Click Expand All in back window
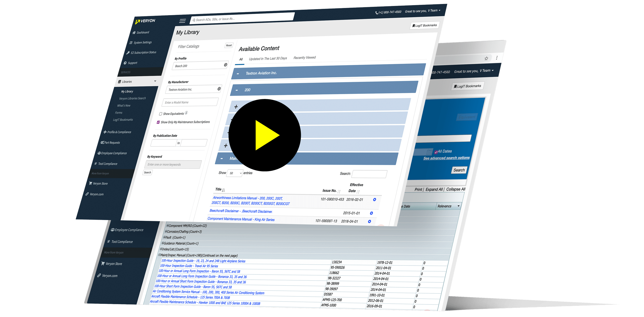The width and height of the screenshot is (644, 317). (x=434, y=189)
